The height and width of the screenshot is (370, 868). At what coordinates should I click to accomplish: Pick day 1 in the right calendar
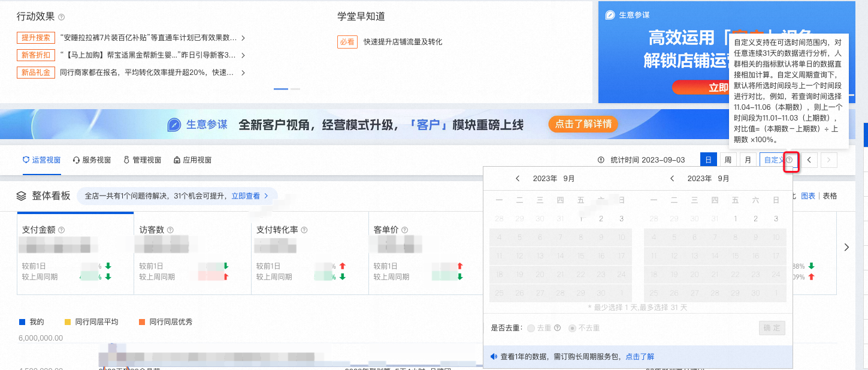tap(735, 219)
